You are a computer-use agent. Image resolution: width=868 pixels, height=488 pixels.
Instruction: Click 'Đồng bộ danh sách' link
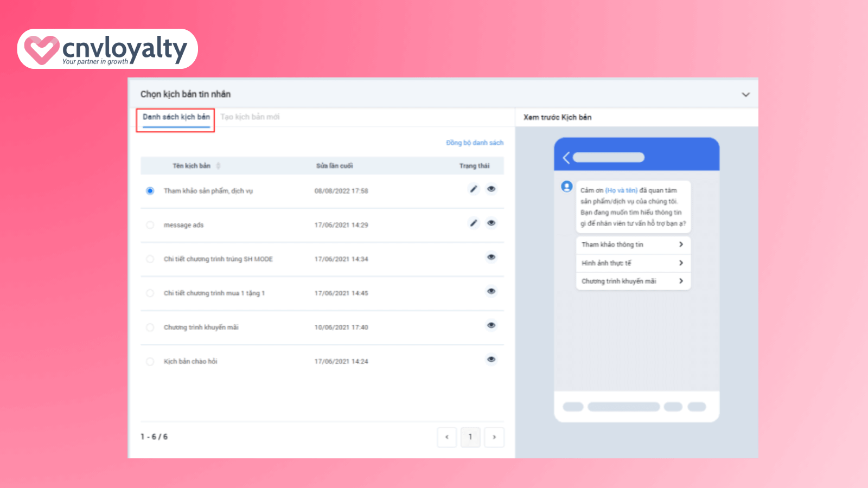coord(475,143)
